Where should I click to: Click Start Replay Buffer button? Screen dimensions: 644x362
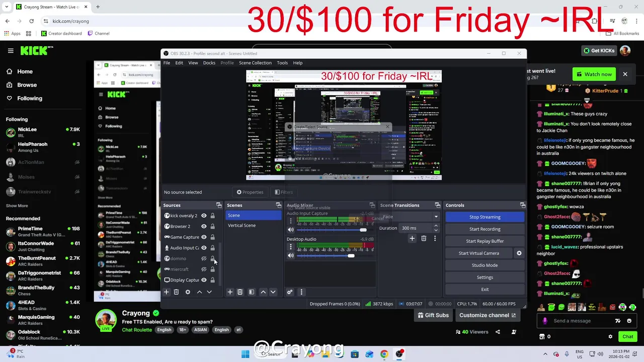(485, 241)
